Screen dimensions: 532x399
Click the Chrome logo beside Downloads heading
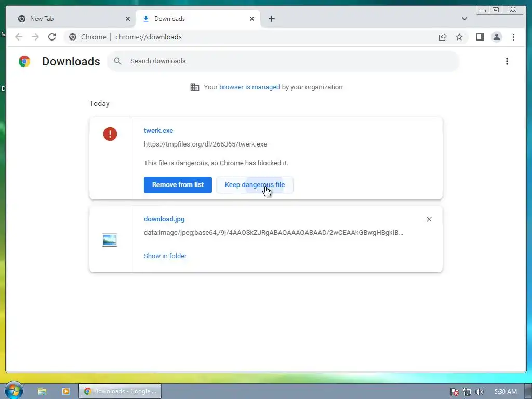coord(24,61)
